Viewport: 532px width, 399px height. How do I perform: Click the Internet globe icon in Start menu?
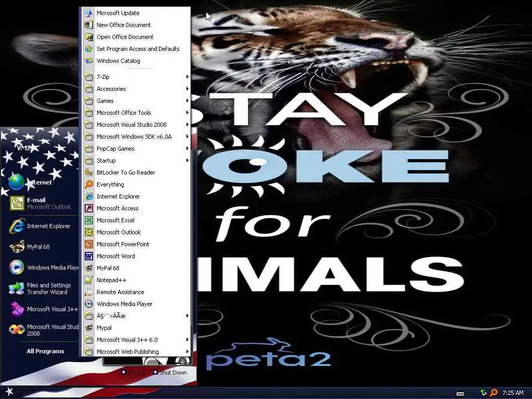click(x=16, y=182)
